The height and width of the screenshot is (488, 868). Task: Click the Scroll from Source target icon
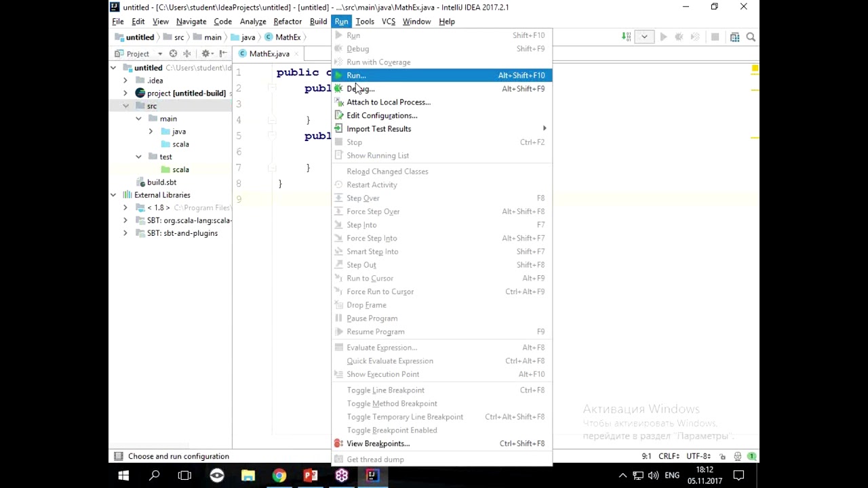tap(173, 54)
